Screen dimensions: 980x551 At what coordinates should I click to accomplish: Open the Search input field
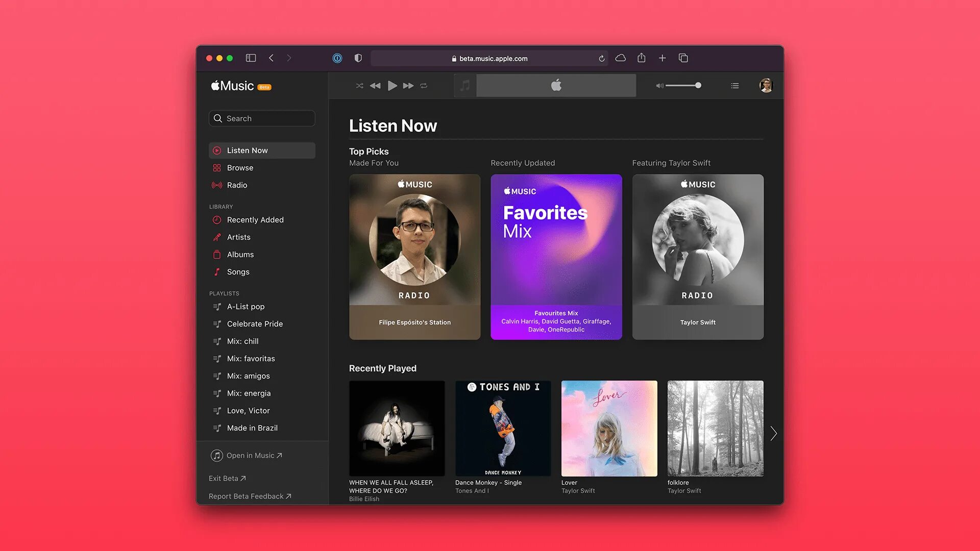(261, 118)
